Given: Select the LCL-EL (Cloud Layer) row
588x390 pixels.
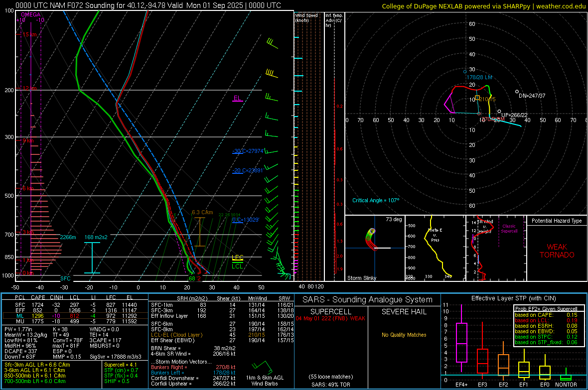Looking at the screenshot, I should [x=222, y=335].
